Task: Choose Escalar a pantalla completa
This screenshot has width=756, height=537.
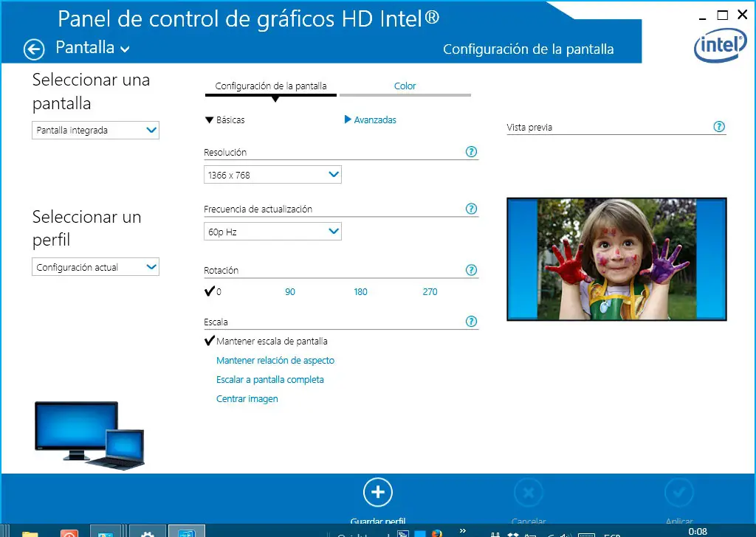Action: click(270, 379)
